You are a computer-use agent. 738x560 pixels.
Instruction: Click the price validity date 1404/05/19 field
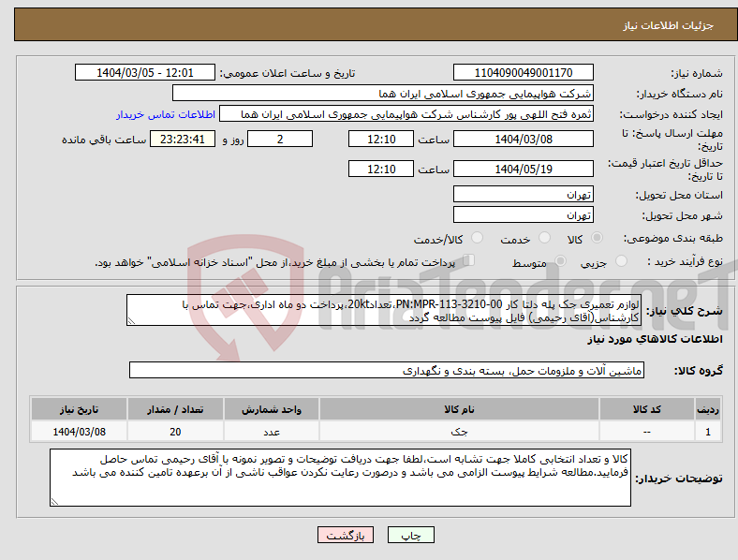pos(523,169)
